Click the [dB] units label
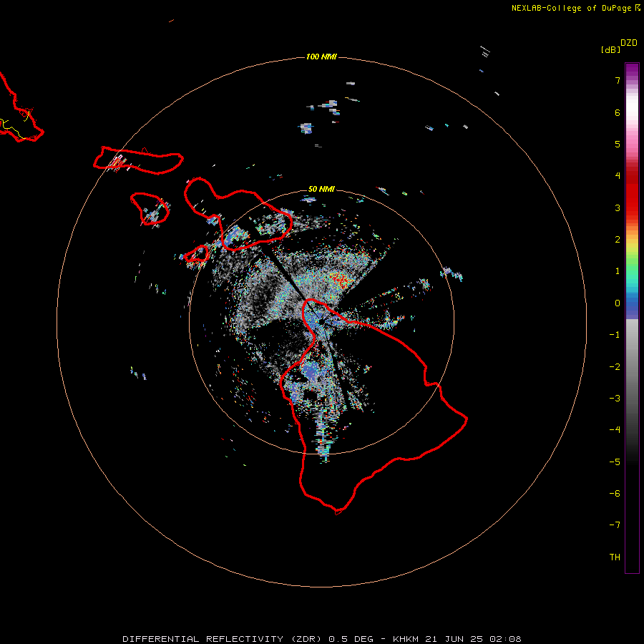Image resolution: width=644 pixels, height=644 pixels. (610, 49)
